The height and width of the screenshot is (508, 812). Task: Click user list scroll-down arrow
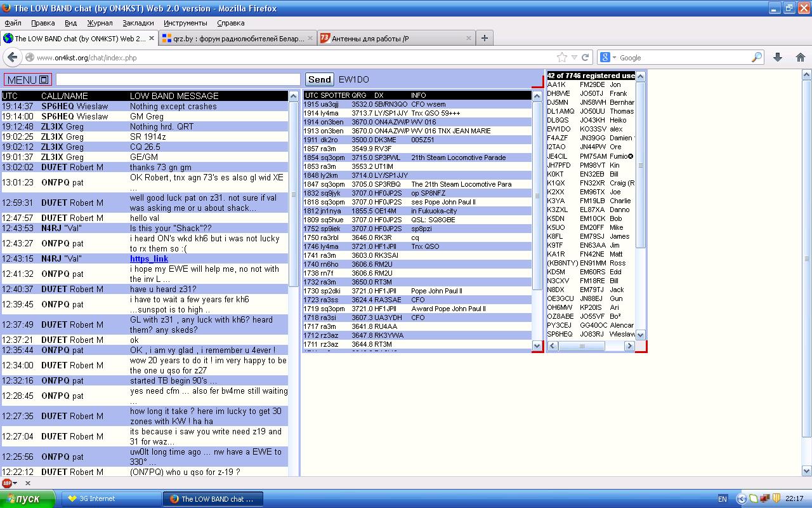point(640,335)
